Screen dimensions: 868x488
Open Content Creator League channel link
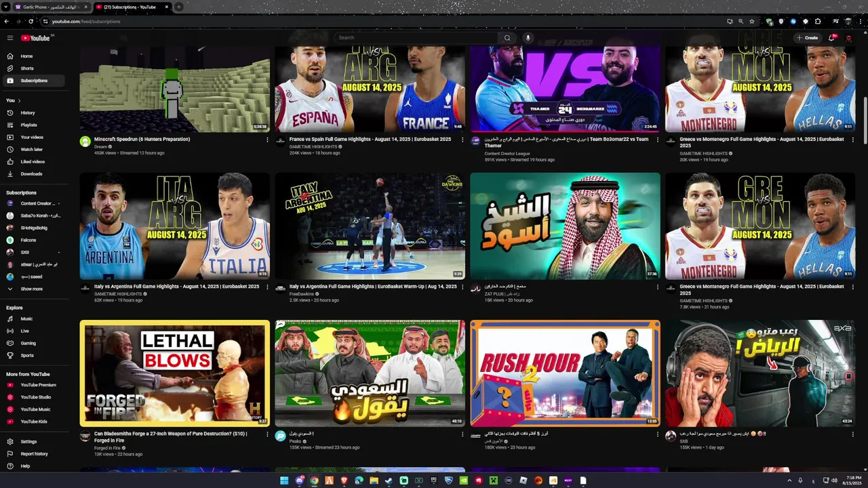507,153
